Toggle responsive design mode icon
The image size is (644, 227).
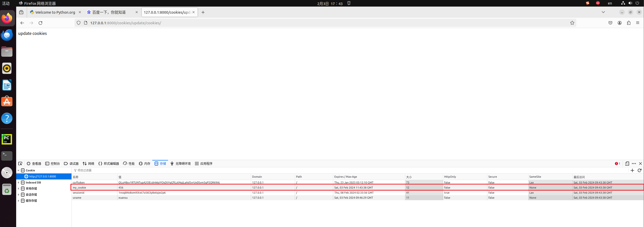click(627, 164)
